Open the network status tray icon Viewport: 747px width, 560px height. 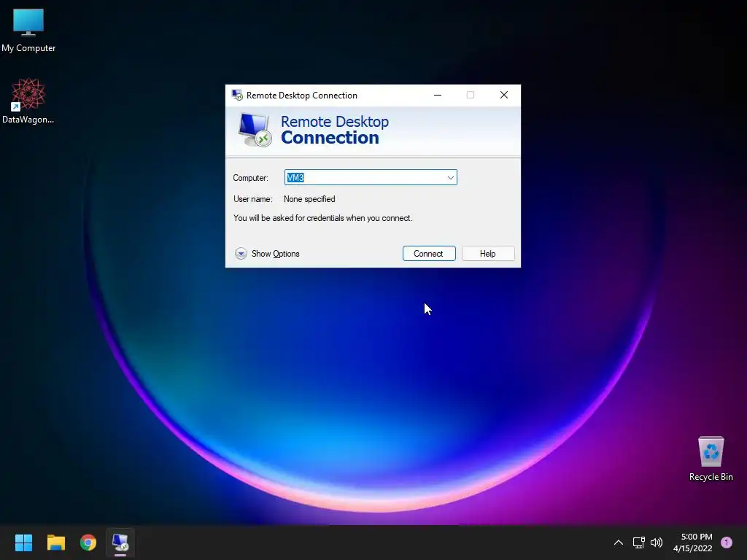tap(638, 542)
